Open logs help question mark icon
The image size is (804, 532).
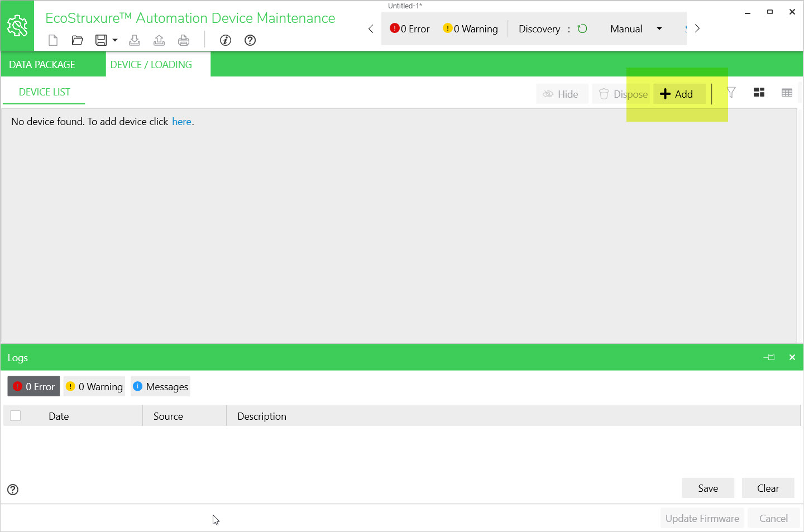(13, 490)
